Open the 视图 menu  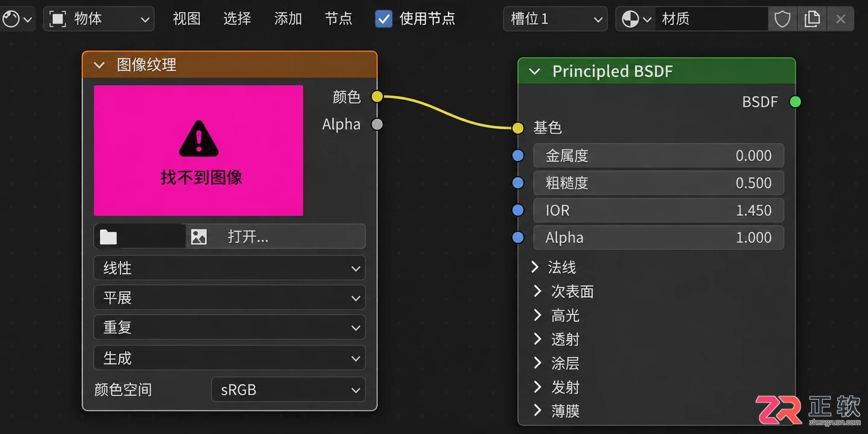(x=186, y=19)
